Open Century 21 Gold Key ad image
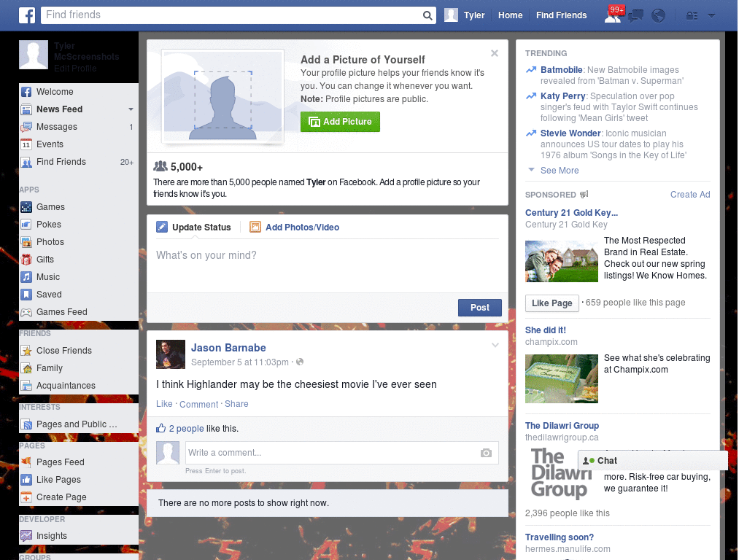747x560 pixels. pos(561,262)
